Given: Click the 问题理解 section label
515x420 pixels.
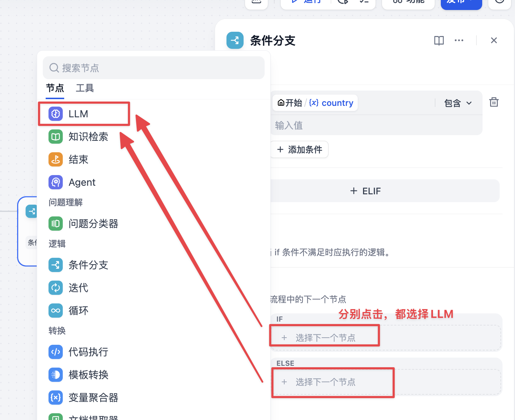Looking at the screenshot, I should coord(66,203).
